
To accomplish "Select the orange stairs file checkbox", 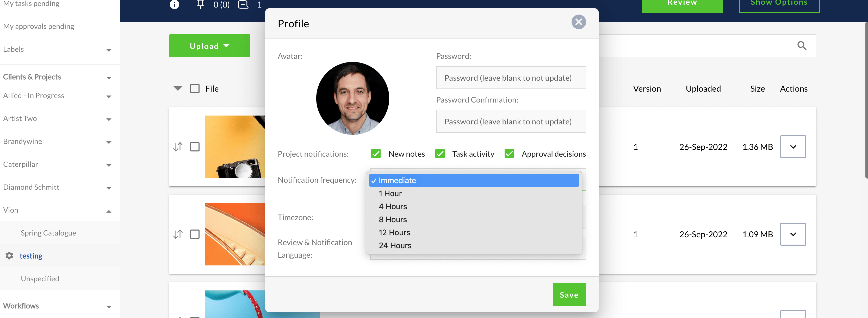I will [x=195, y=234].
